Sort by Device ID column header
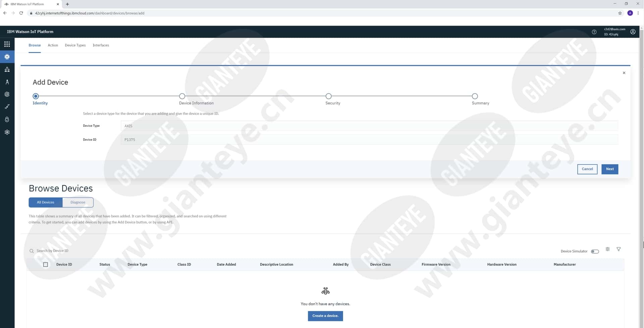 [x=64, y=265]
